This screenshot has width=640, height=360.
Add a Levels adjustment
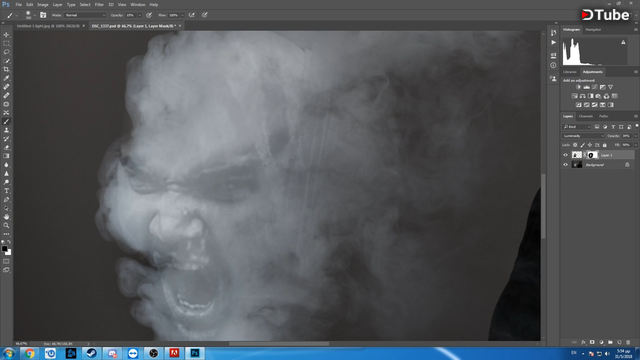click(x=587, y=87)
